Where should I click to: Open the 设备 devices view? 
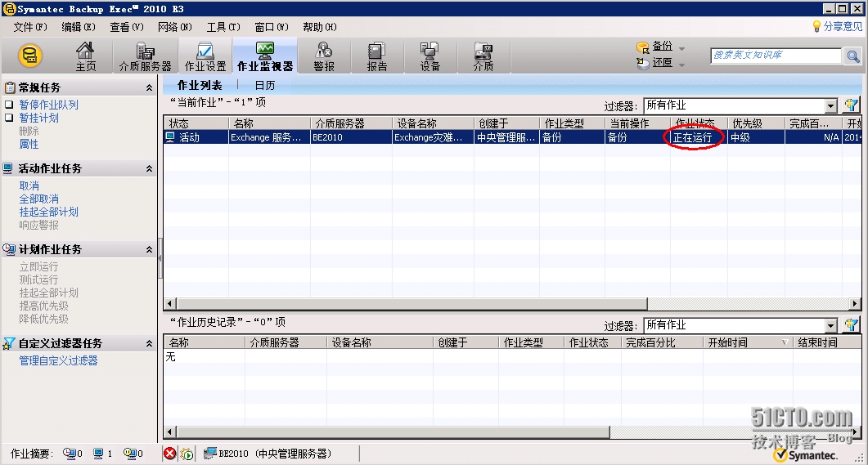430,56
